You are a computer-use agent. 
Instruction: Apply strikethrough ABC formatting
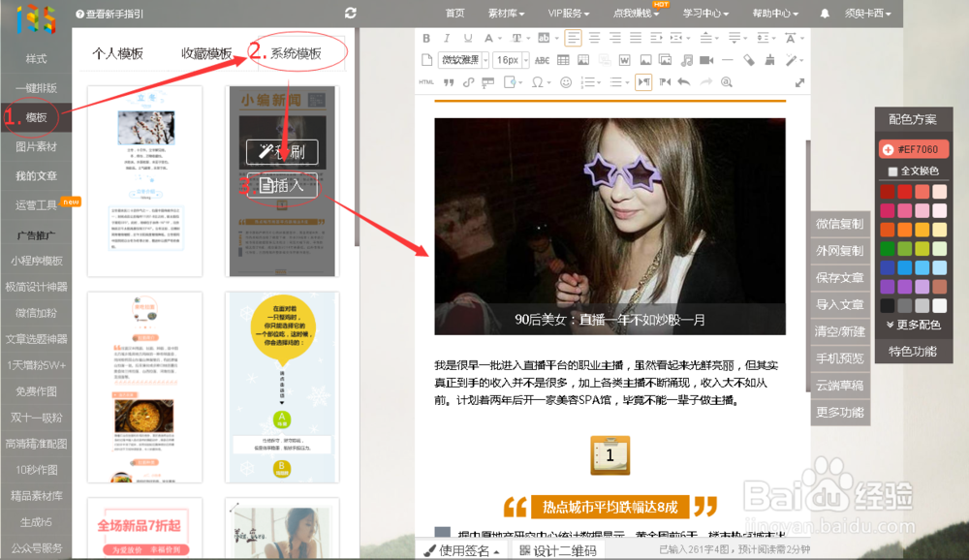542,60
